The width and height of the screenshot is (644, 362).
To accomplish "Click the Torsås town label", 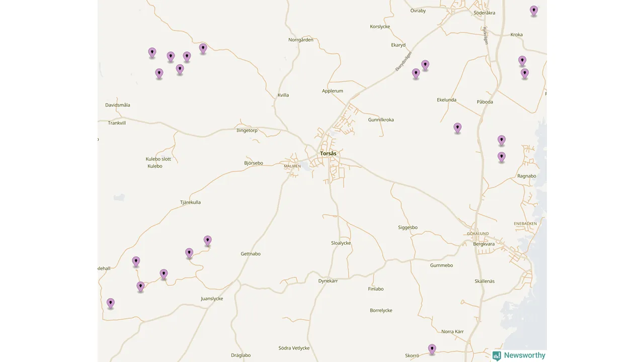I will (328, 153).
